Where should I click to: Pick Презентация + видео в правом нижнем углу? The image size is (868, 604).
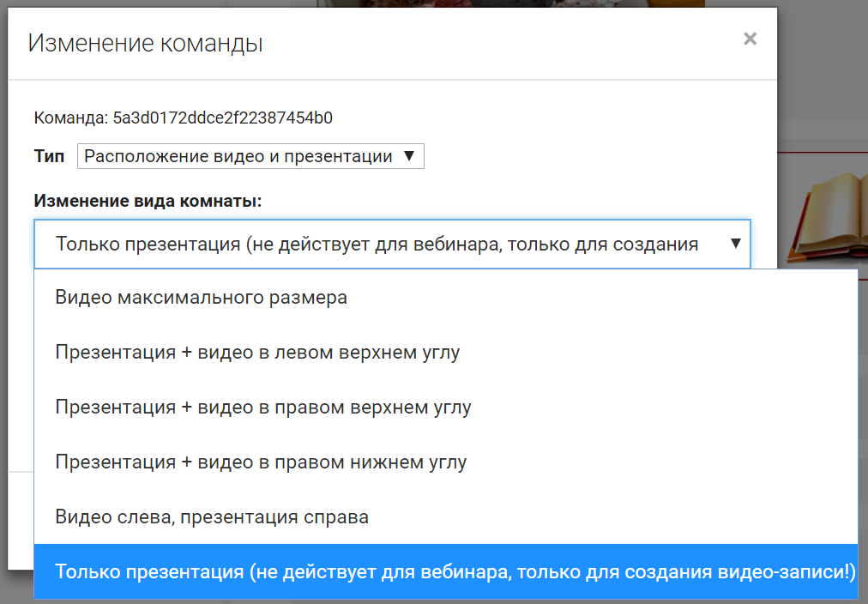(x=261, y=462)
